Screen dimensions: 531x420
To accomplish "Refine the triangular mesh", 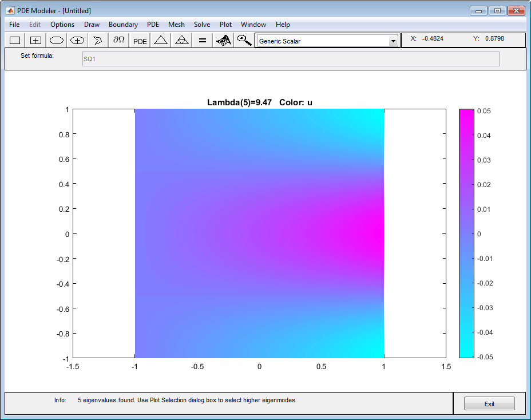I will (181, 41).
